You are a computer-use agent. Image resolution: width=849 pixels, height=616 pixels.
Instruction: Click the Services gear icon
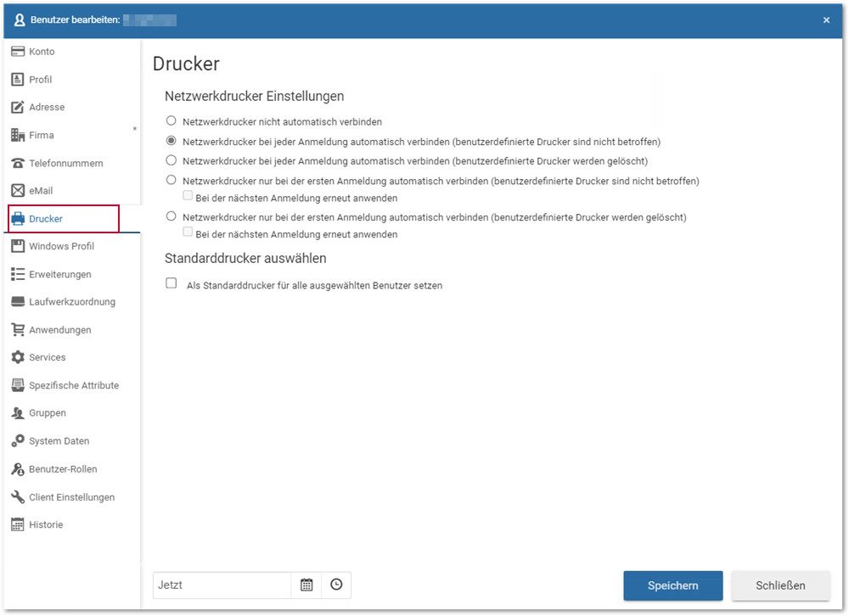pos(18,357)
